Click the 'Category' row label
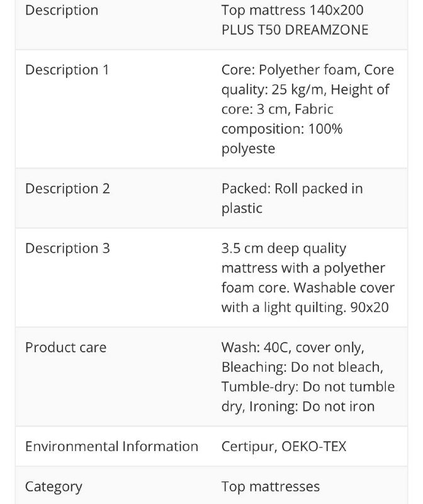423x504 pixels. tap(54, 486)
